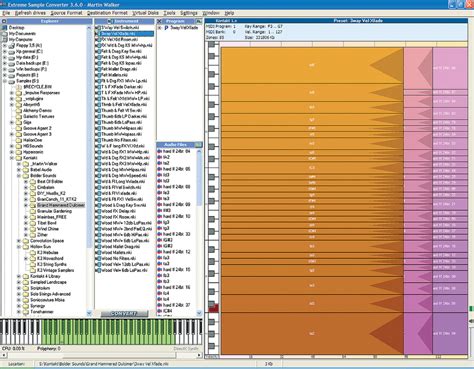Click the My data (D:) drive icon

[x=12, y=57]
